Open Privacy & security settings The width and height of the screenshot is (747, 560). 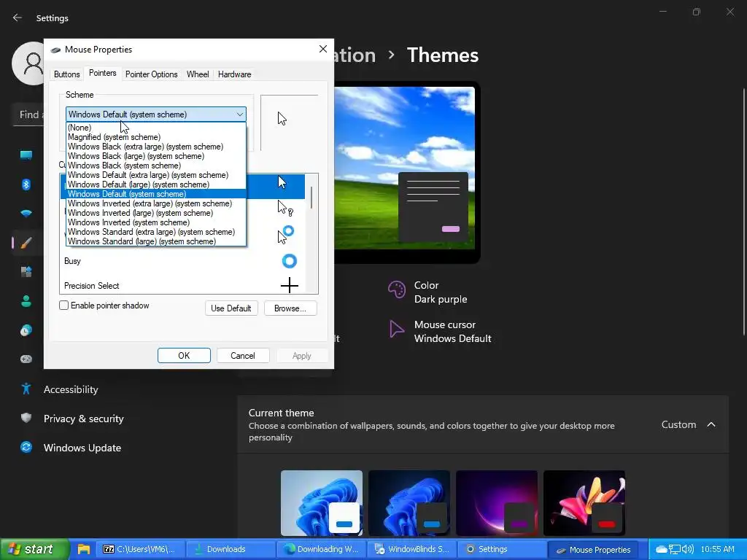83,419
